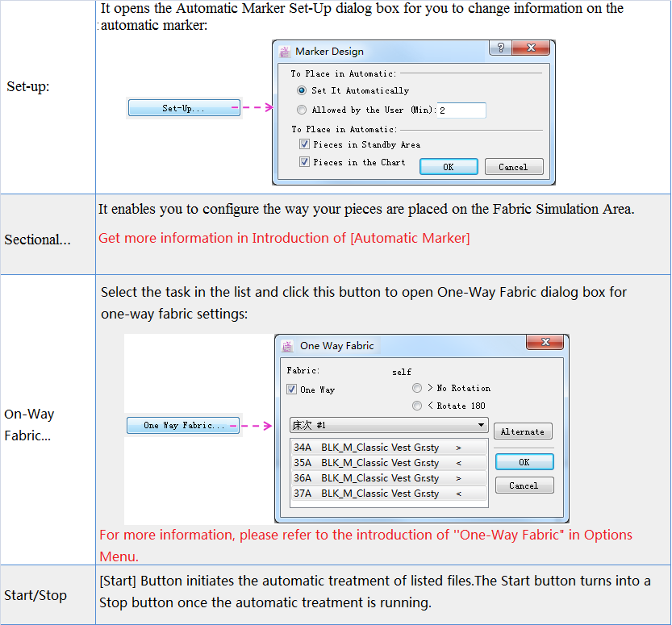Click the help question mark in Marker Design
This screenshot has width=672, height=625.
(x=500, y=48)
